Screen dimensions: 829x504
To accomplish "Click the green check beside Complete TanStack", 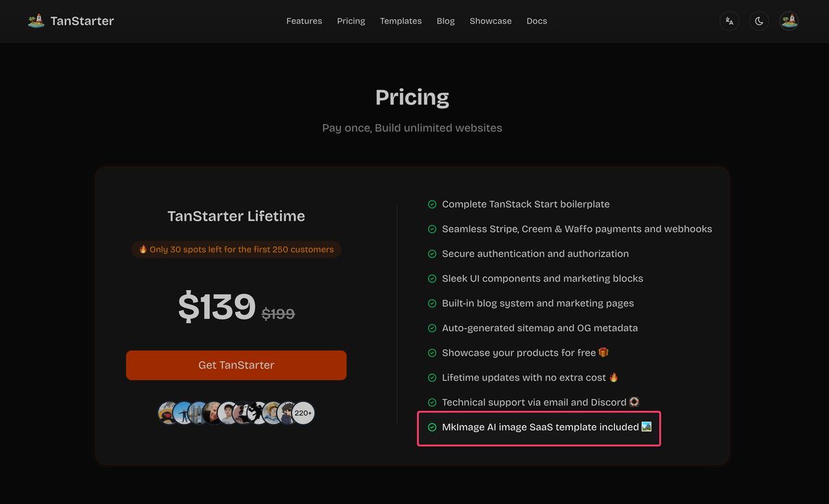I will (432, 204).
